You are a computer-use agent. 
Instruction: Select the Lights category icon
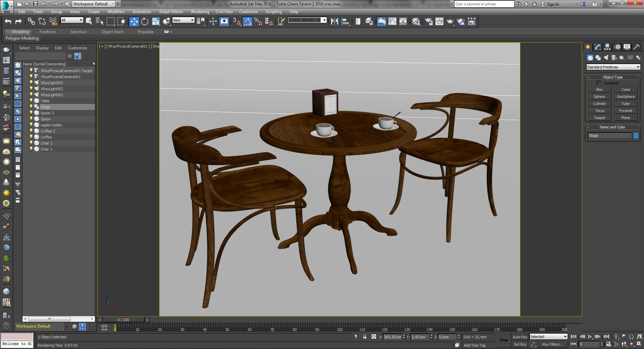606,58
